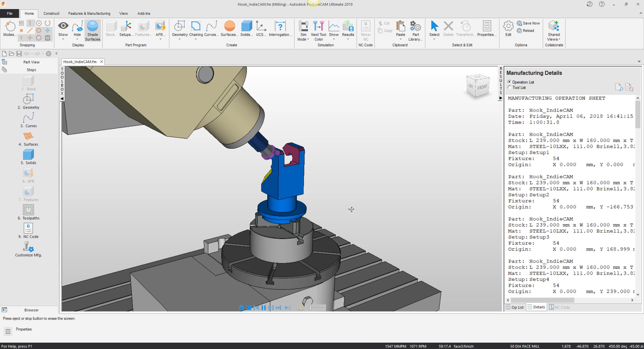Expand the Show dropdown in Simulation
Viewport: 644px width, 349px height.
[x=334, y=39]
